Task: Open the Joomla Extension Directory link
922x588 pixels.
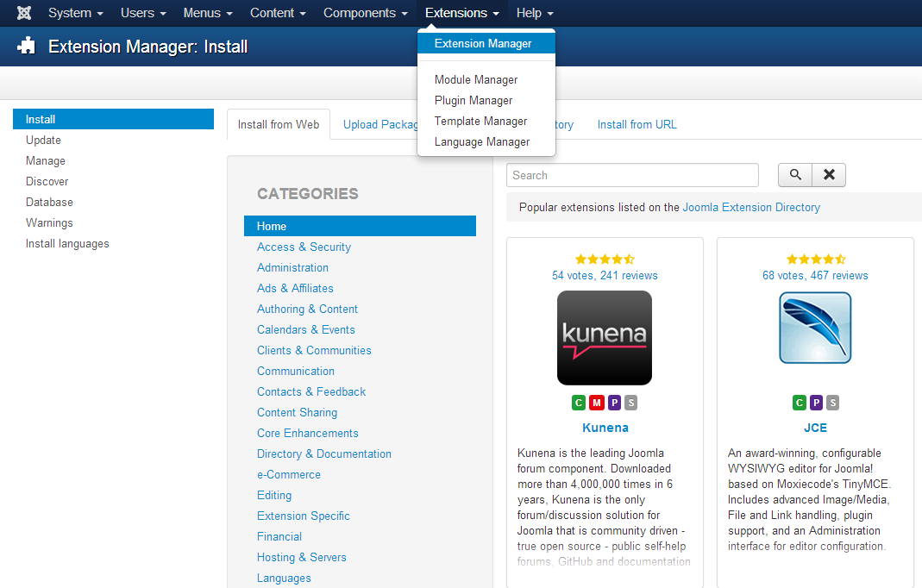Action: (x=751, y=208)
